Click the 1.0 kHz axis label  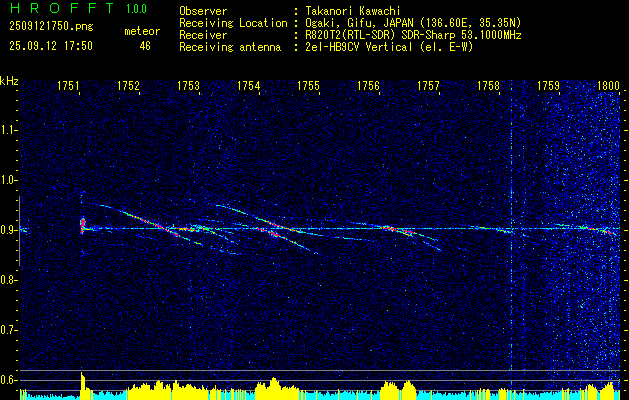pyautogui.click(x=8, y=180)
